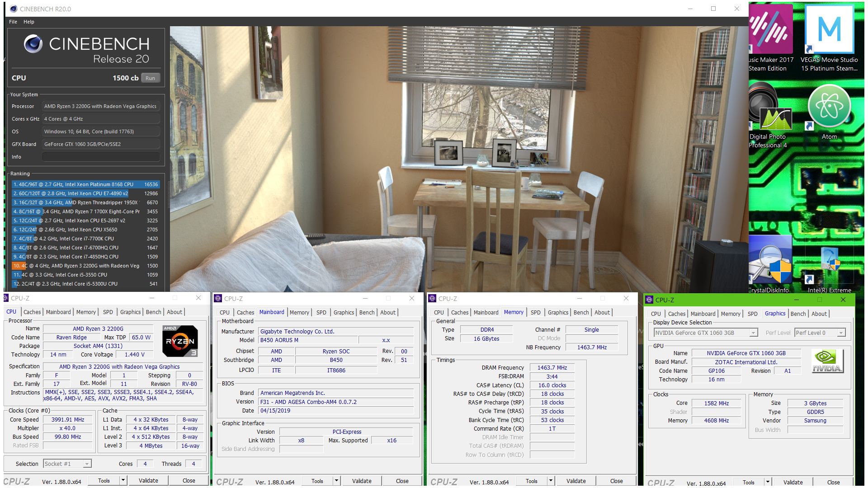Select the Ryzen Threadripper 1950X ranking row
Image resolution: width=868 pixels, height=488 pixels.
pos(85,202)
